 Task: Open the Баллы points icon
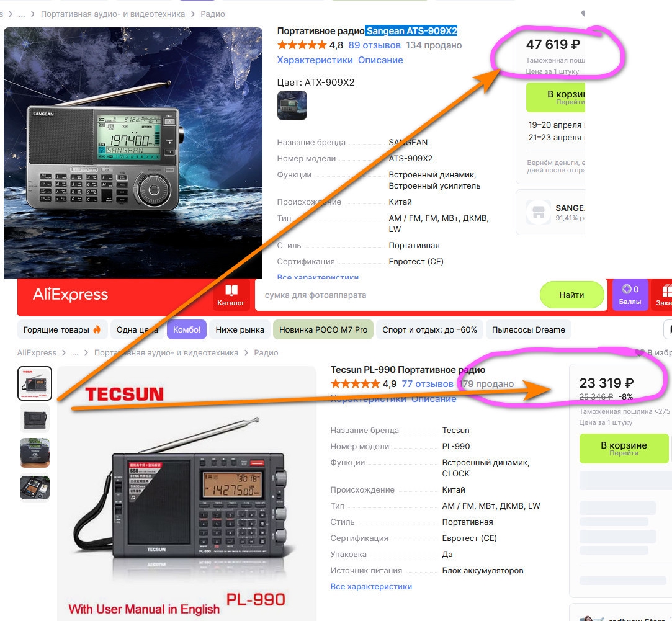point(630,295)
